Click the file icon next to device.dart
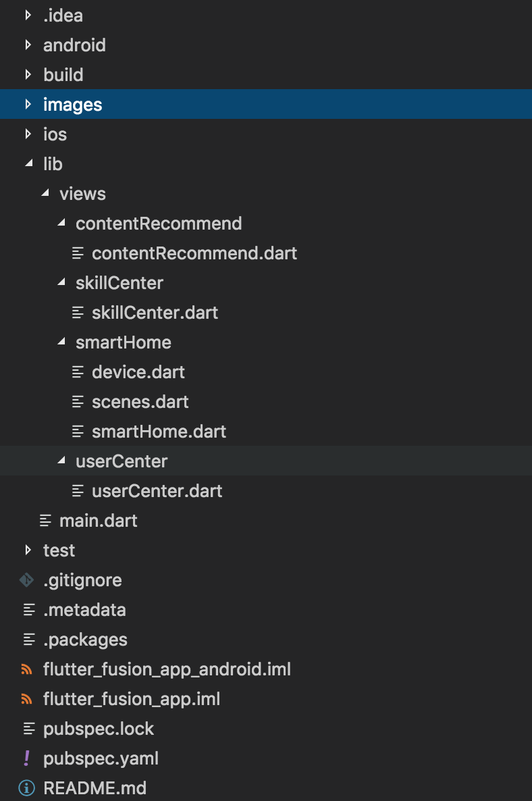532x801 pixels. pyautogui.click(x=78, y=372)
